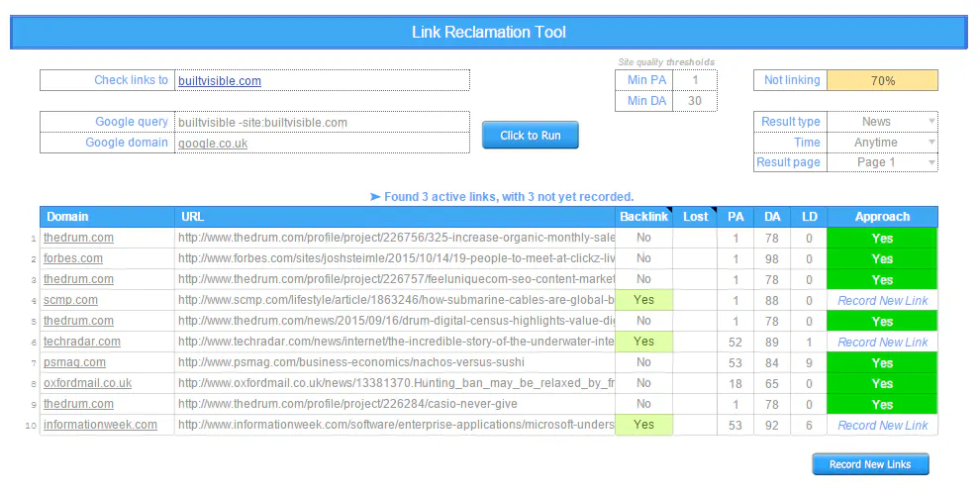
Task: Click the Yes backlink cell for scmp.com
Action: 643,299
